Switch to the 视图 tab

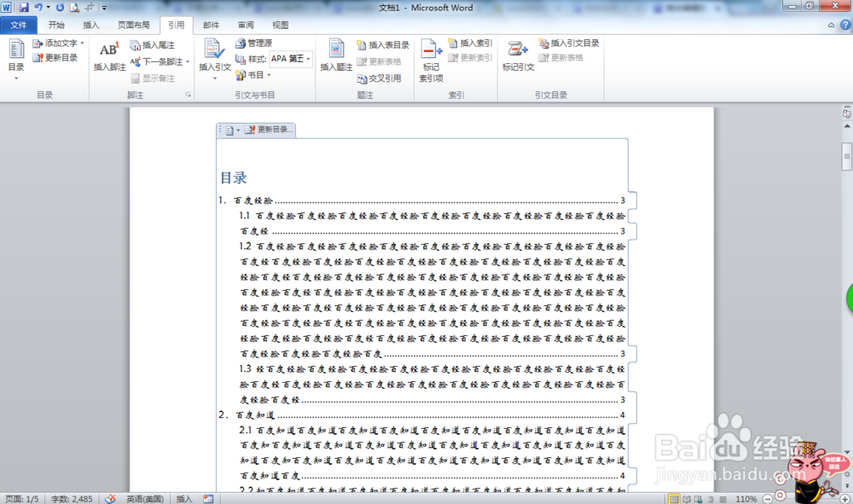tap(280, 25)
